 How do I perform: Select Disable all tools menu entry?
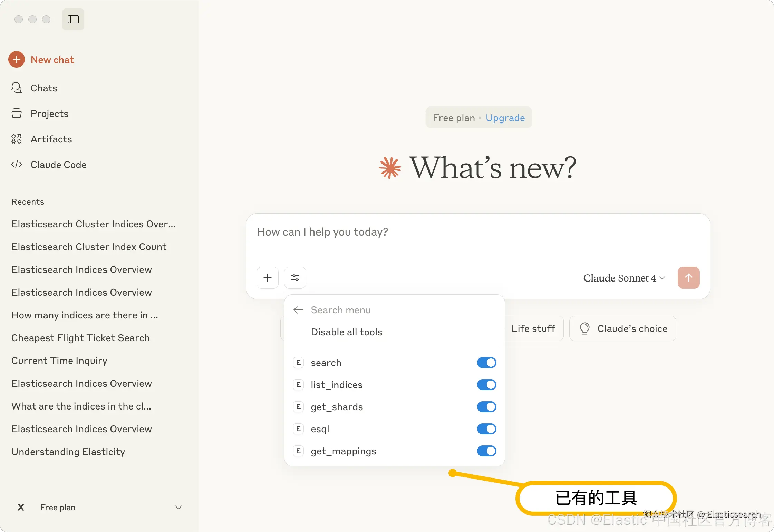tap(346, 332)
